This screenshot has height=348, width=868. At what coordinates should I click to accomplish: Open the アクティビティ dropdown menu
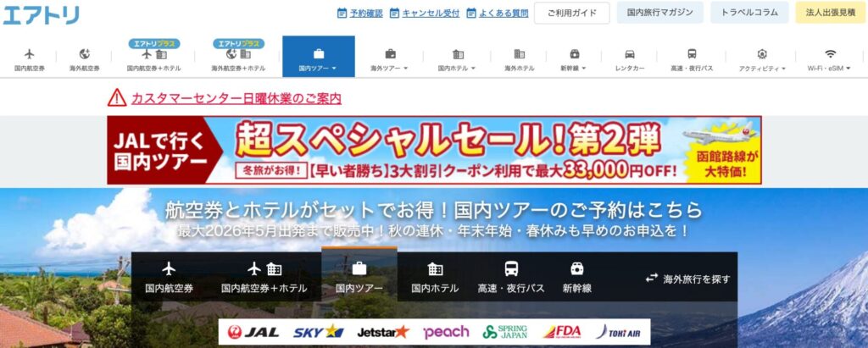click(x=761, y=67)
